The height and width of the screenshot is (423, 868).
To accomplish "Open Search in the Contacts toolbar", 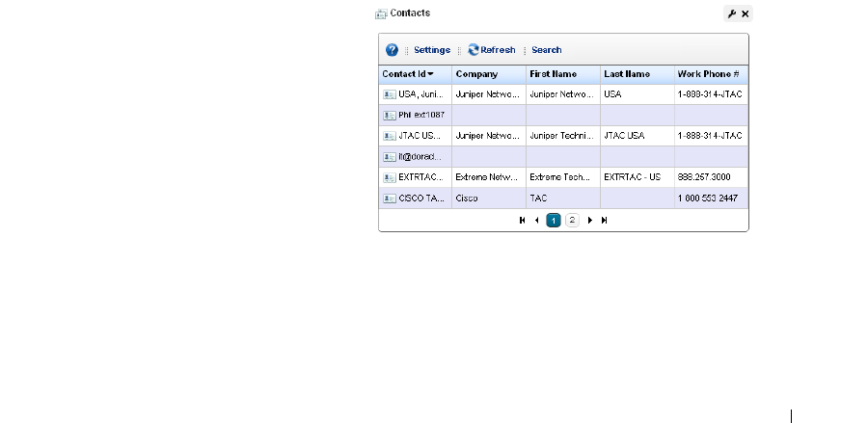I will click(x=547, y=50).
